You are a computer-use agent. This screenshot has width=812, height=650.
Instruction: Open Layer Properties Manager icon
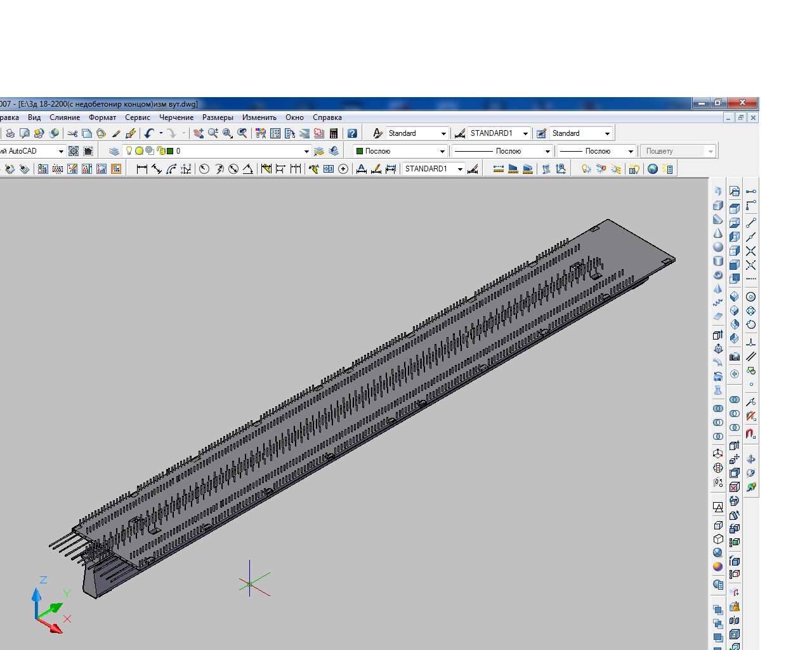[114, 151]
